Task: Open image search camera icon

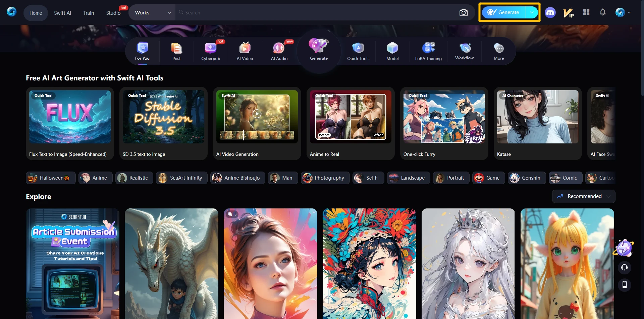Action: [464, 13]
